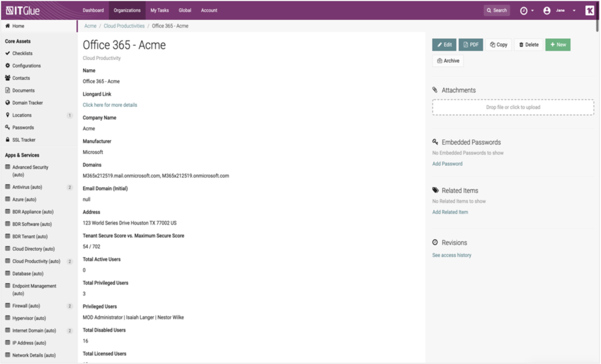Open Cloud Productivity (auto) in sidebar
Screen dimensions: 601x364
coord(36,261)
